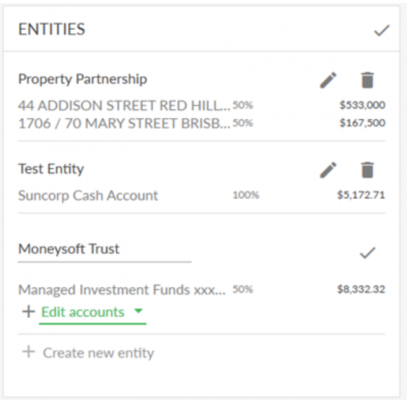Image resolution: width=407 pixels, height=400 pixels.
Task: Click into the Moneysoft Trust name field
Action: (105, 249)
